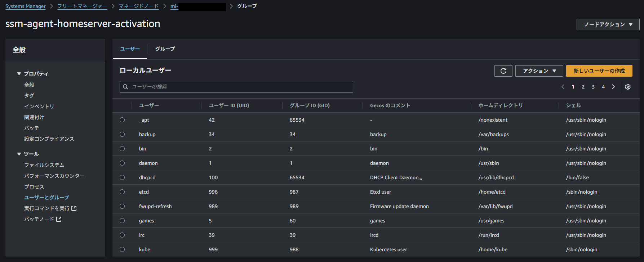
Task: Click the DHCP Client Daemon comment
Action: click(396, 177)
